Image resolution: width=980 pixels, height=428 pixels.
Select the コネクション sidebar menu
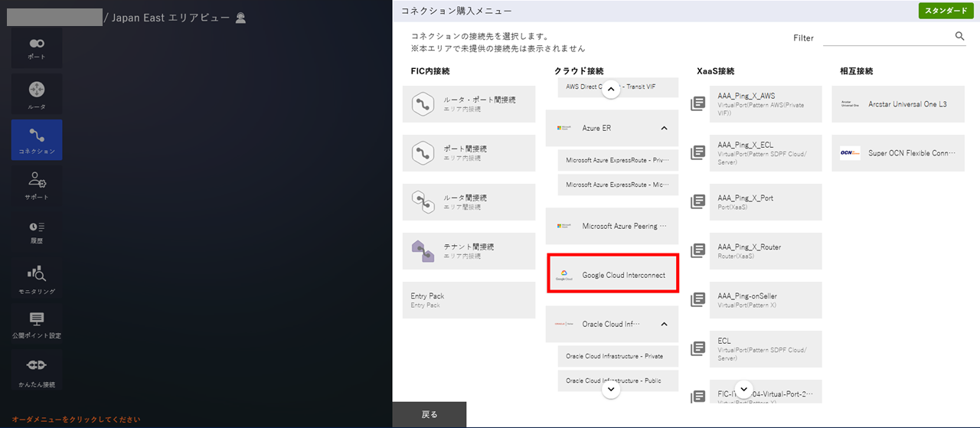pos(37,140)
